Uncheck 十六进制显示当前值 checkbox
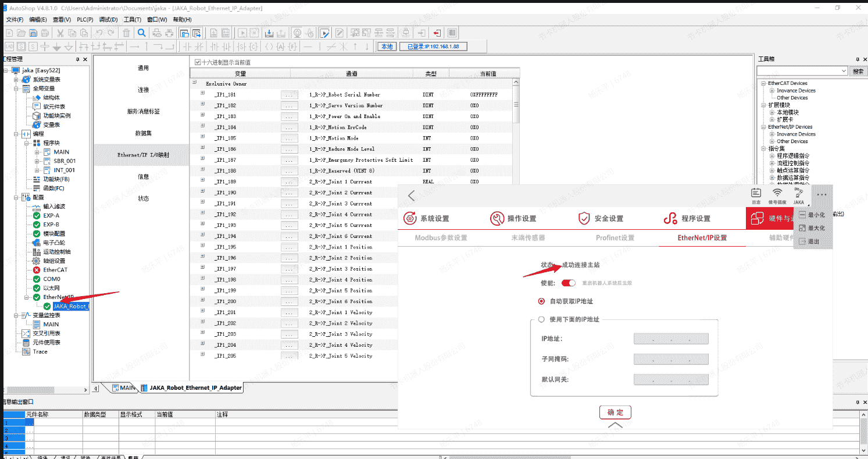Screen dimensions: 868x459 (x=198, y=62)
